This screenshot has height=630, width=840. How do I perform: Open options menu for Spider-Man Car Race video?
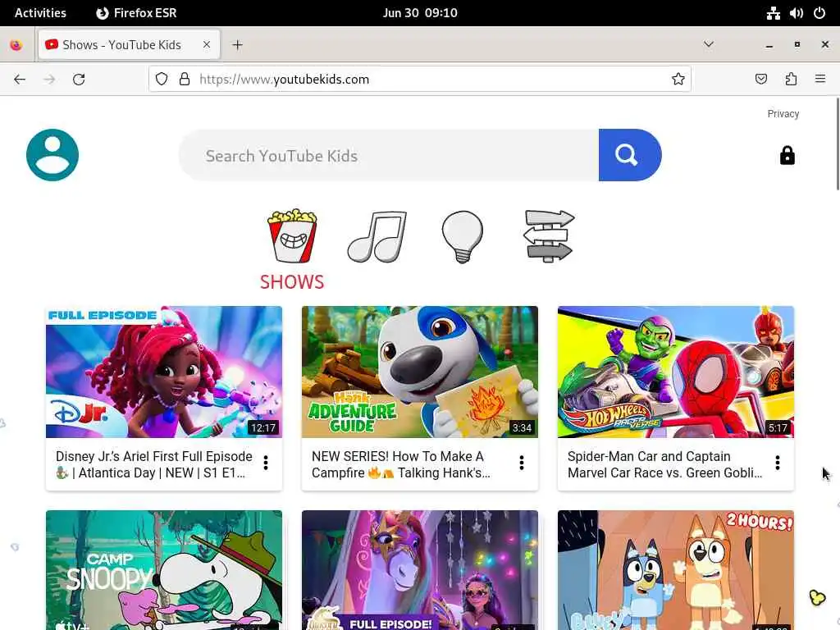point(778,463)
